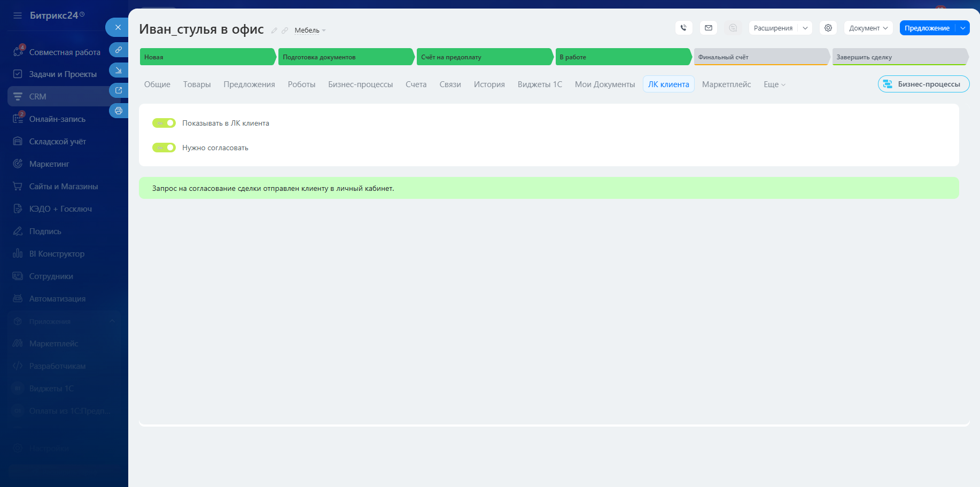Image resolution: width=980 pixels, height=487 pixels.
Task: Click the Битрикс24 logo
Action: point(57,16)
